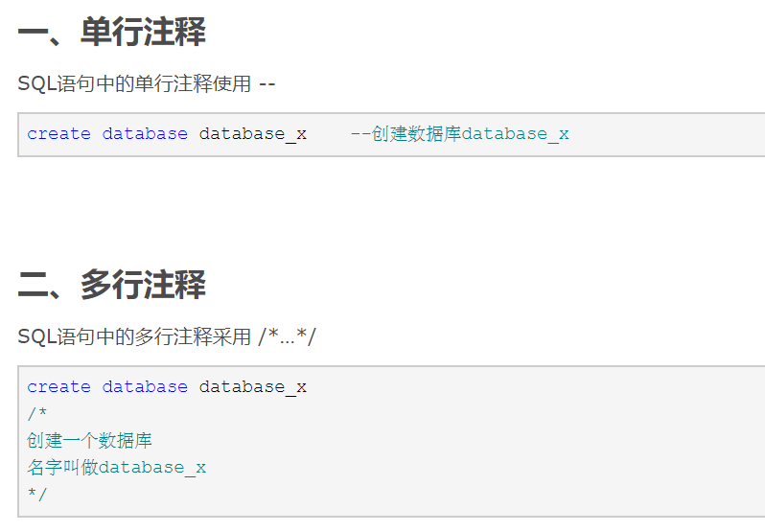Click the blank space between the two sections
This screenshot has height=532, width=765.
382,212
